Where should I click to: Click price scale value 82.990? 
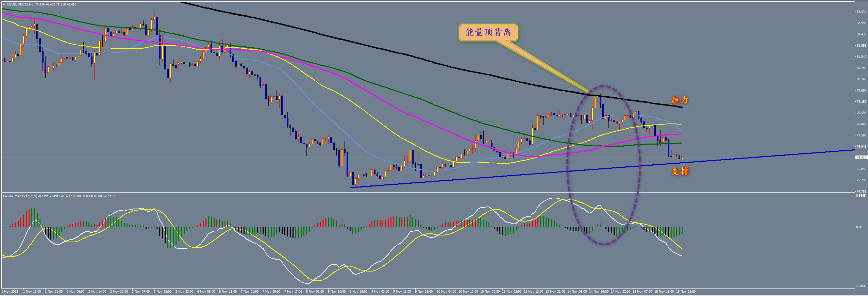pyautogui.click(x=861, y=23)
